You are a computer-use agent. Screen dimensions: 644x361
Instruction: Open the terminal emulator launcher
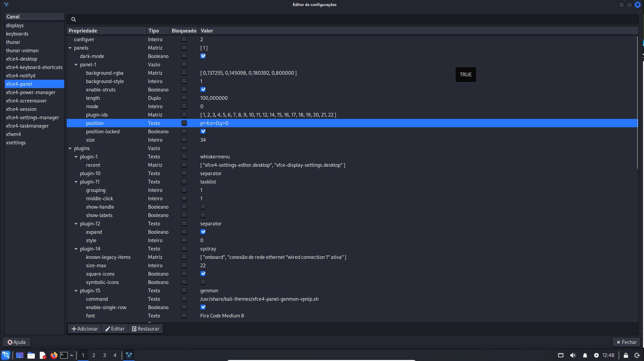(64, 355)
